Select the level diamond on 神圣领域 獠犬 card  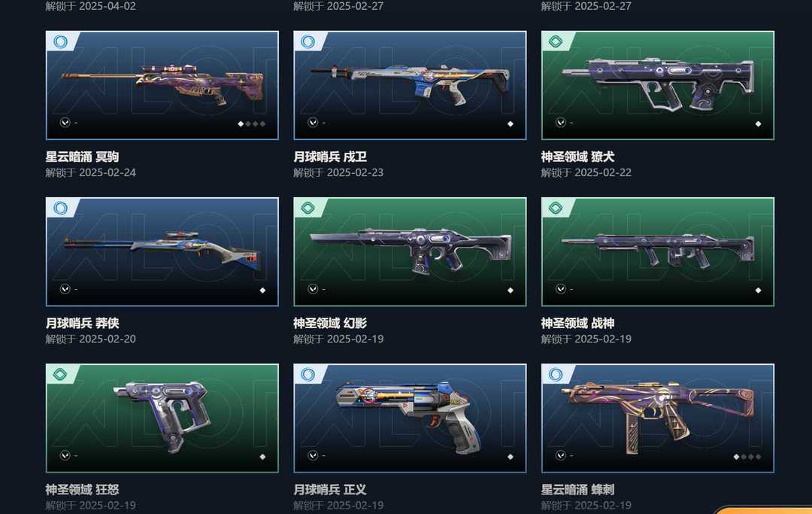click(x=758, y=124)
